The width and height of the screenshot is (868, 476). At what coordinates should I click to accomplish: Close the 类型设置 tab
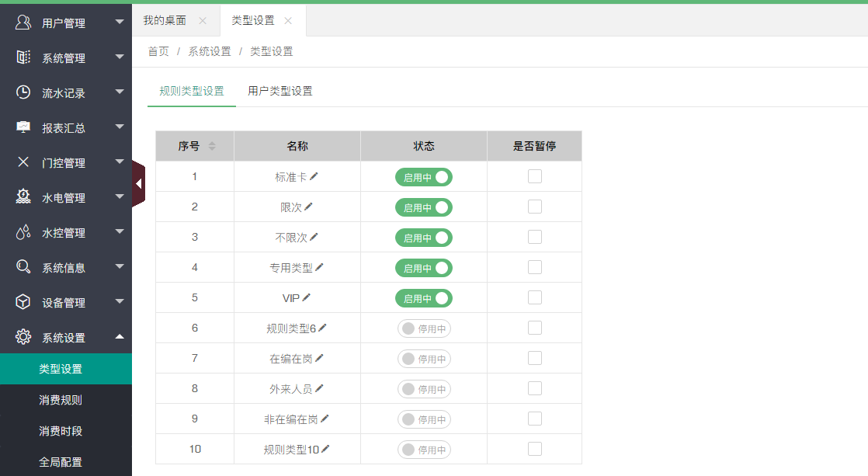[288, 21]
